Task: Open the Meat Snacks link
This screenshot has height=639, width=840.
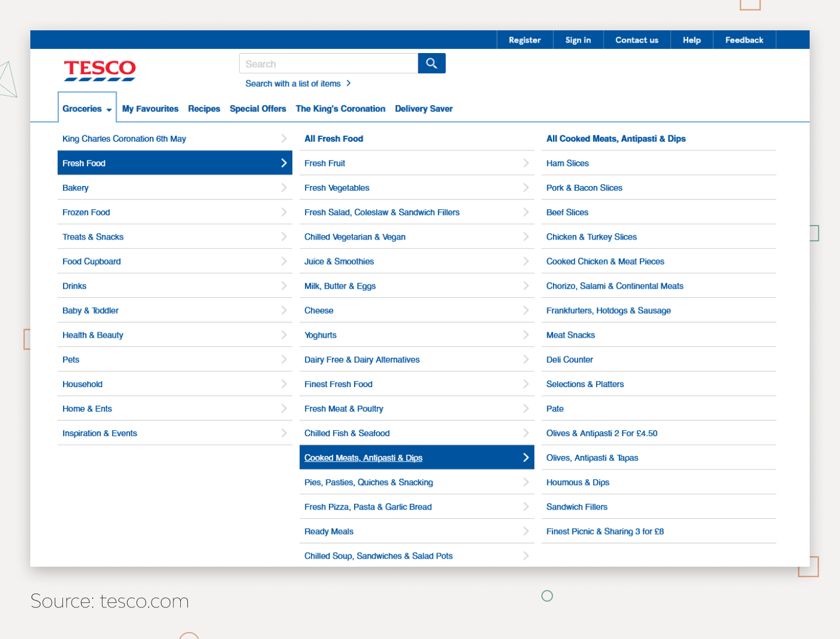Action: pos(570,335)
